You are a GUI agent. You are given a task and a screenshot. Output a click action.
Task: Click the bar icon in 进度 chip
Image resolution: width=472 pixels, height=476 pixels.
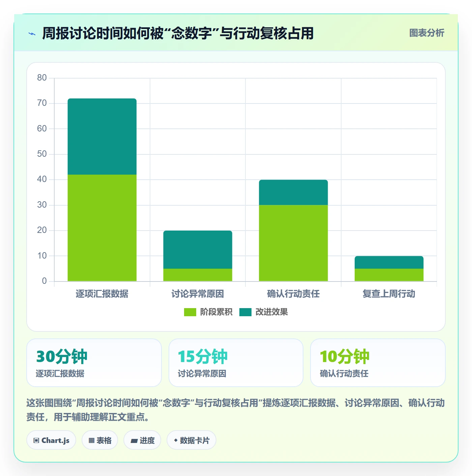[x=134, y=441]
